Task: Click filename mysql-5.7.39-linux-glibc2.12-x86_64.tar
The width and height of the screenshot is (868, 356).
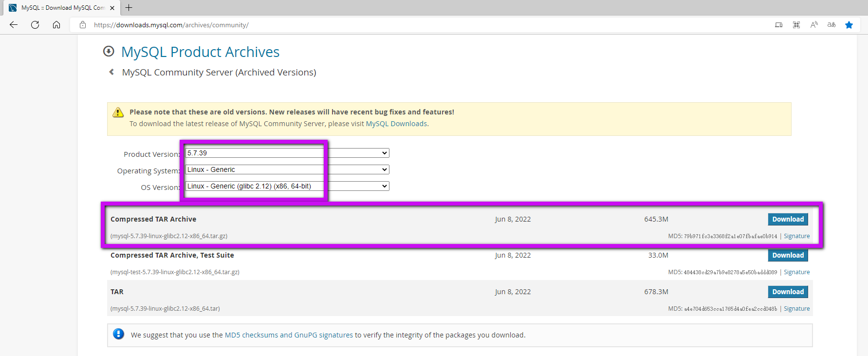Action: coord(165,309)
